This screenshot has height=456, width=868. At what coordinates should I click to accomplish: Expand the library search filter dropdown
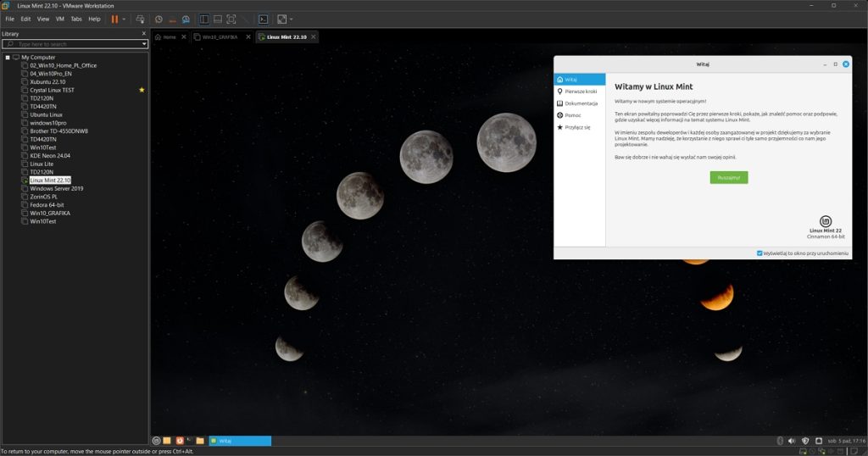[x=144, y=44]
